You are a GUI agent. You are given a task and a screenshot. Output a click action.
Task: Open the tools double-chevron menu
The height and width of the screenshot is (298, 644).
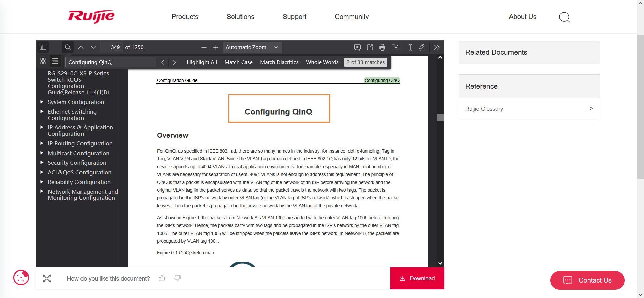(436, 47)
